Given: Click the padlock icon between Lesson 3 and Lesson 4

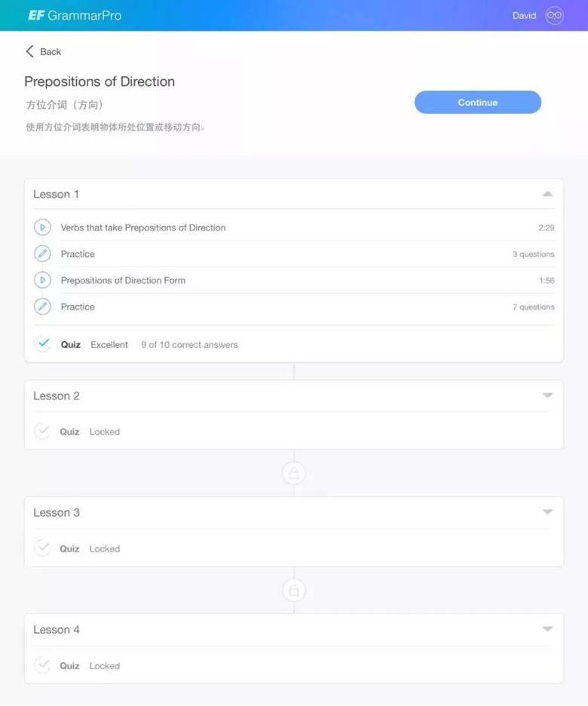Looking at the screenshot, I should [294, 590].
